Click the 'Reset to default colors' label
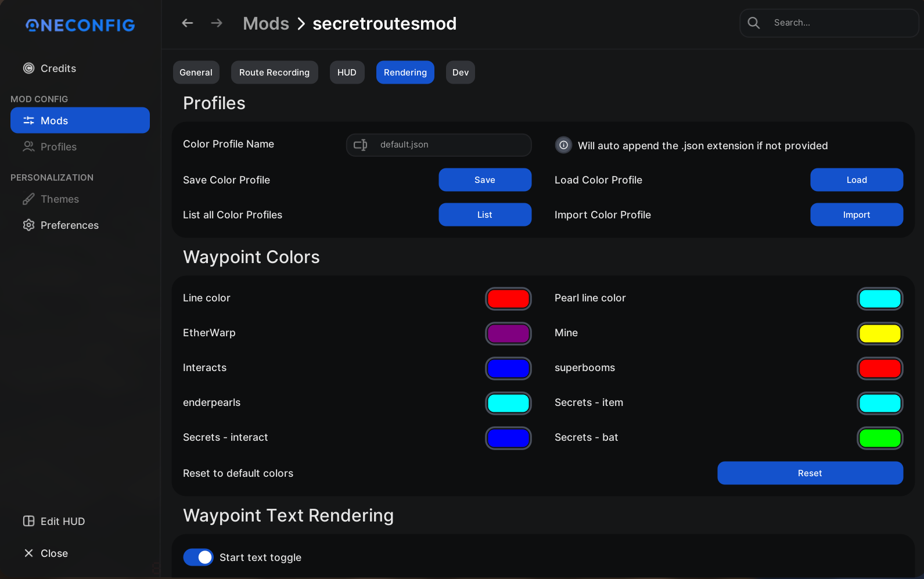Viewport: 924px width, 579px height. coord(238,473)
